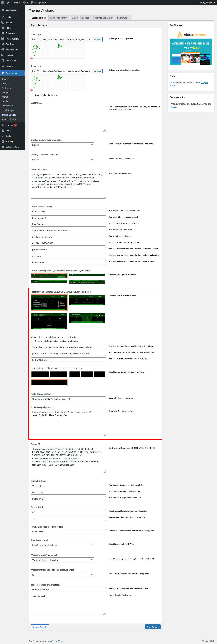This screenshot has width=217, height=644.
Task: Check hide footer default top logo & subscribe
Action: click(x=32, y=341)
